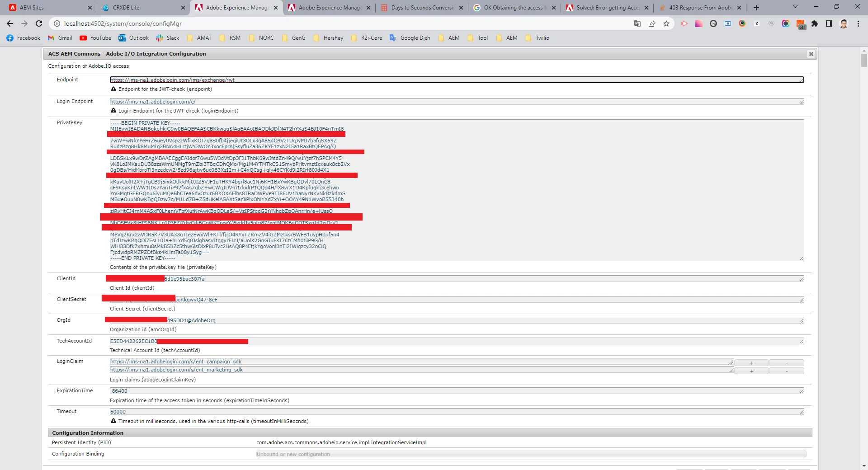Open the GenG bookmark folder

point(293,38)
